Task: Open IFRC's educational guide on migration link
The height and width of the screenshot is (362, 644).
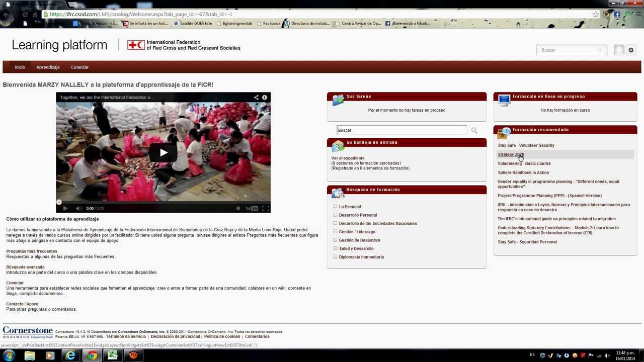Action: [556, 219]
